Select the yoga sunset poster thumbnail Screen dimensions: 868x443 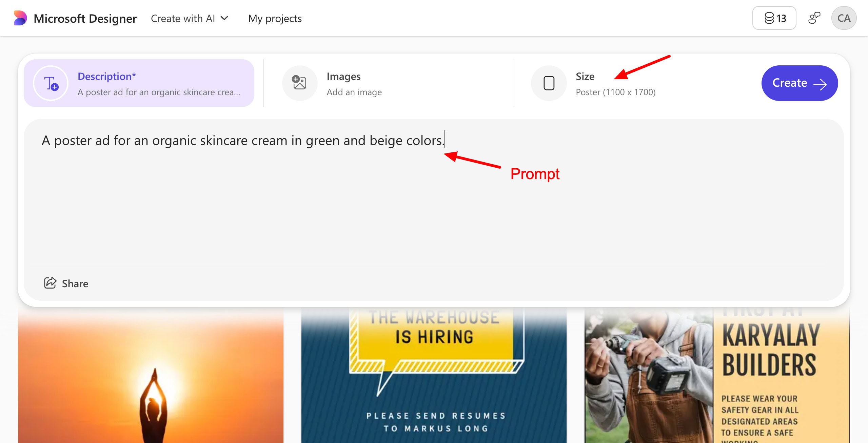tap(151, 376)
